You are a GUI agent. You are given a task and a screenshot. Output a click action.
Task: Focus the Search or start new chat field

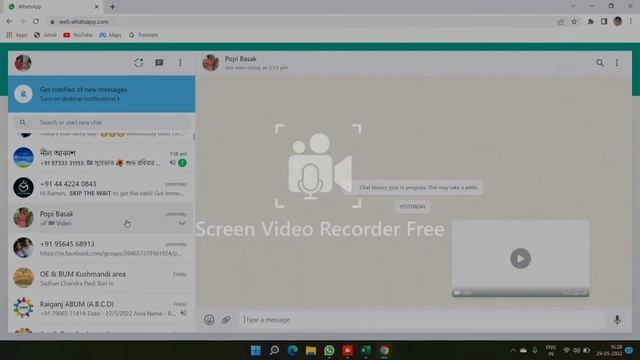click(102, 122)
